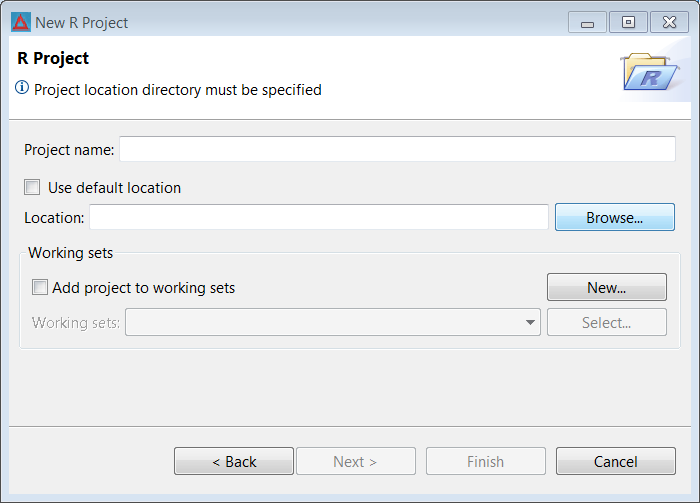
Task: Click the red triangle app icon in title bar
Action: click(x=21, y=22)
